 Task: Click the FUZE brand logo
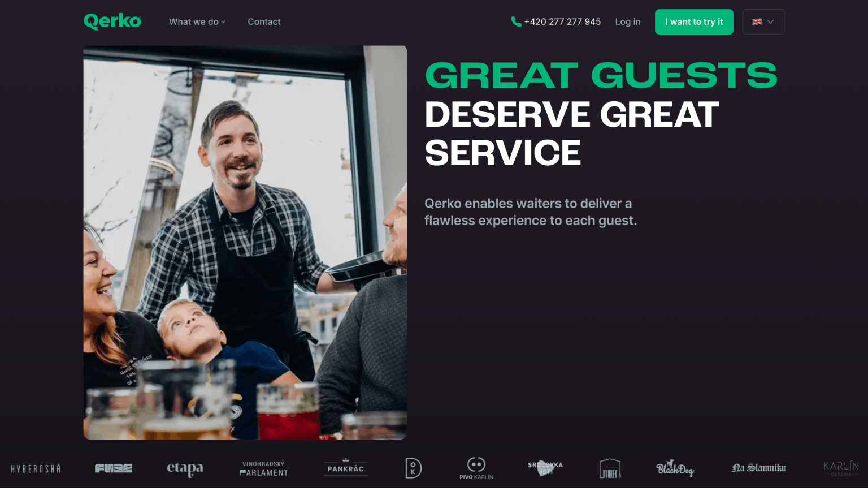point(114,468)
